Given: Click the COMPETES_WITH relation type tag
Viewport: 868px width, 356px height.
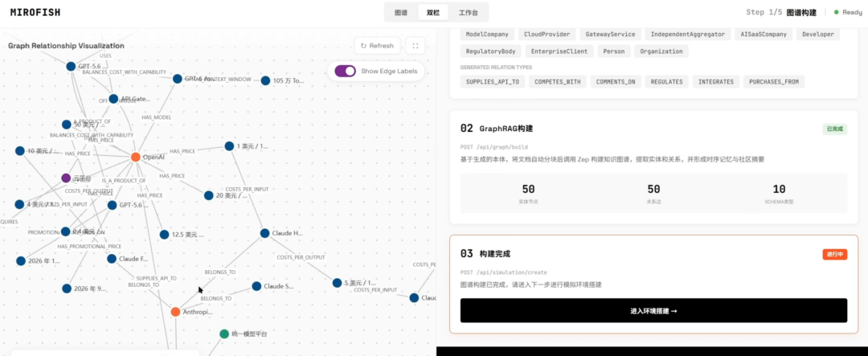Looking at the screenshot, I should (558, 82).
